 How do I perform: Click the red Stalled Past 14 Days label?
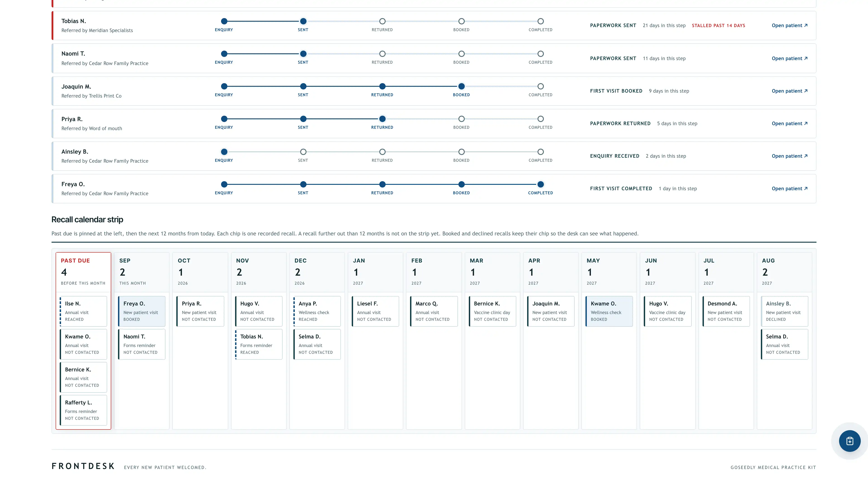718,26
